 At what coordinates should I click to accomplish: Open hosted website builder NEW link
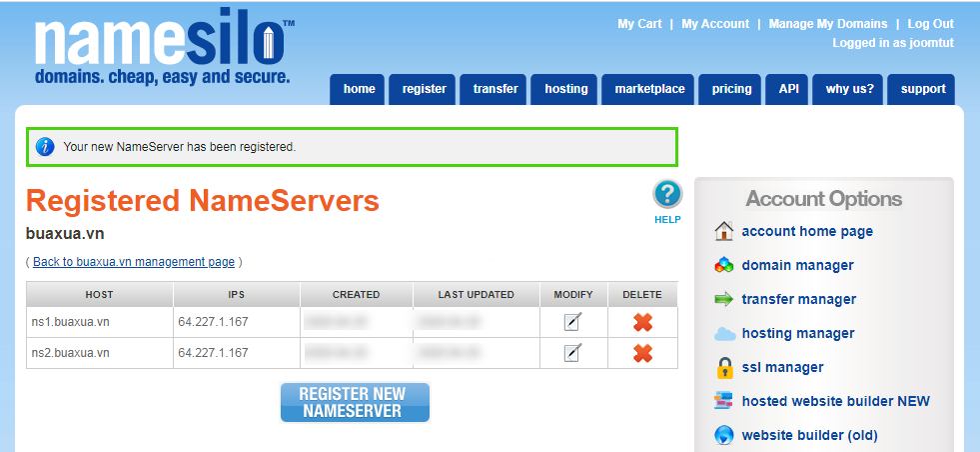pyautogui.click(x=835, y=401)
